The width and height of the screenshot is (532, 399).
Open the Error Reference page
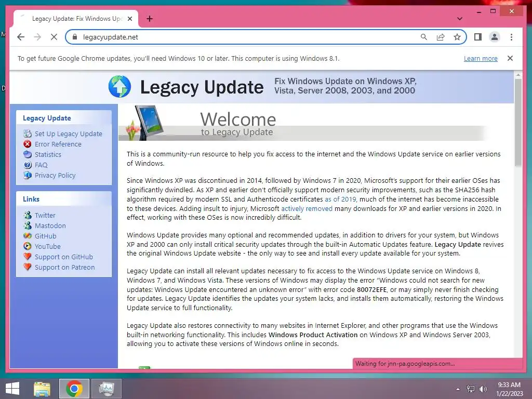click(x=58, y=144)
